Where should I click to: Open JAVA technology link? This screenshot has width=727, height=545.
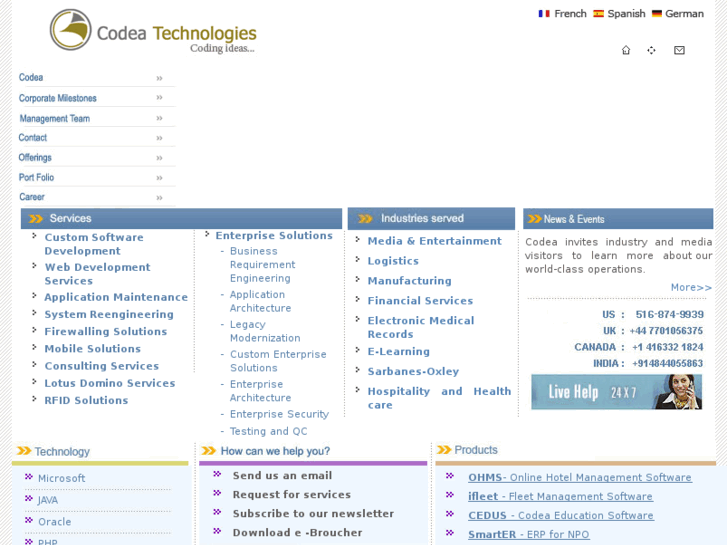(48, 500)
